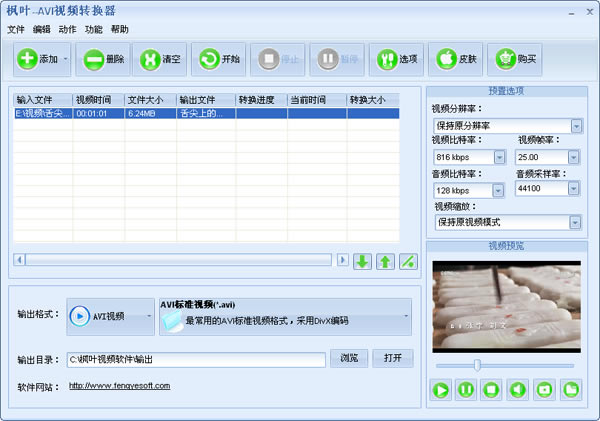Open the 816 kbps video bitrate dropdown
The width and height of the screenshot is (600, 421).
tap(498, 158)
